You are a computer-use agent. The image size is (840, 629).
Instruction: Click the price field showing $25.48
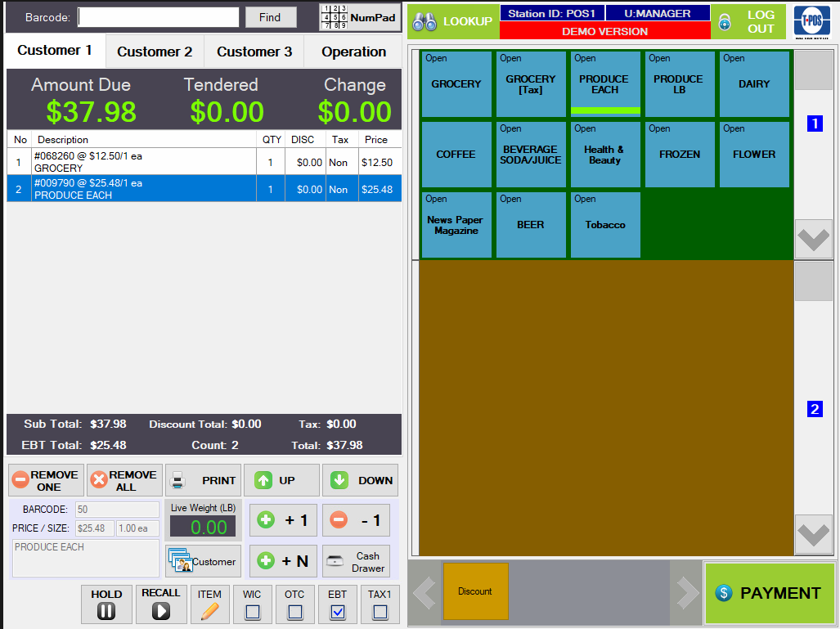tap(95, 528)
